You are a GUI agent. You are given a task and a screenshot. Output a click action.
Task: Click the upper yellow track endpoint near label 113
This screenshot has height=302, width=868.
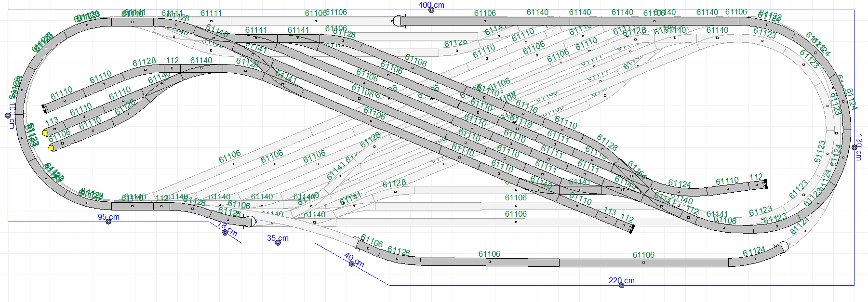pyautogui.click(x=45, y=132)
